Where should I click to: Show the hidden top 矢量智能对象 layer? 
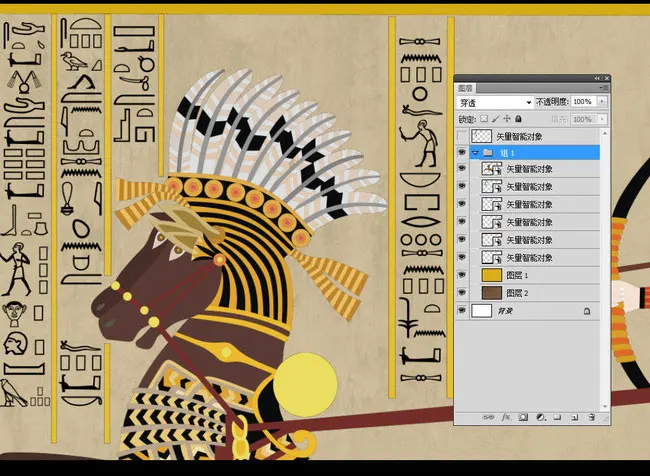pos(462,136)
